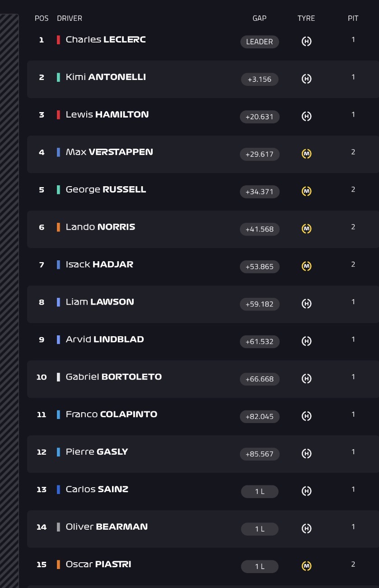Click Bortoleto's hard tyre icon

point(306,379)
